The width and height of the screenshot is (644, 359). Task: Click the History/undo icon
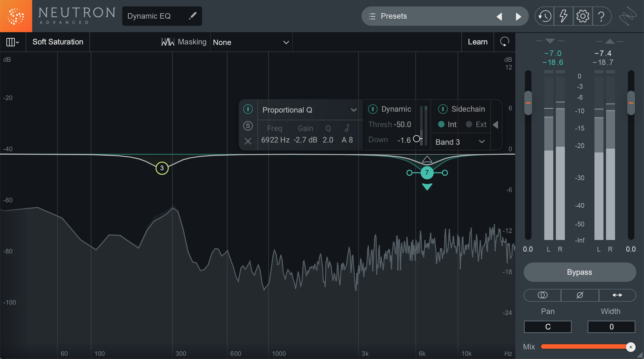point(545,15)
